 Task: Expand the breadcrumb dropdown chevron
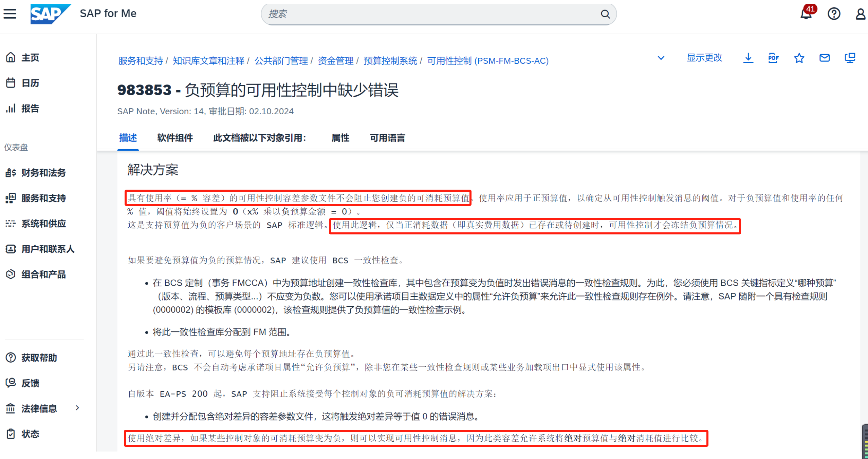coord(661,58)
